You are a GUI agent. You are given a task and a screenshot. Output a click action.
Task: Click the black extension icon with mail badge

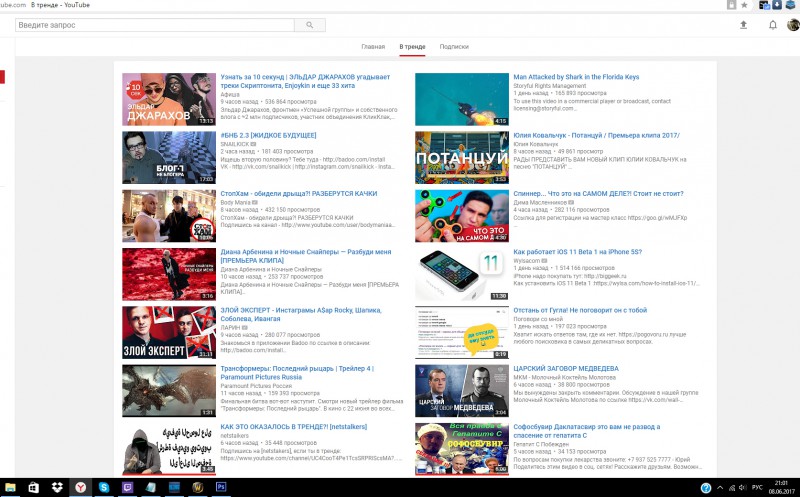point(764,5)
